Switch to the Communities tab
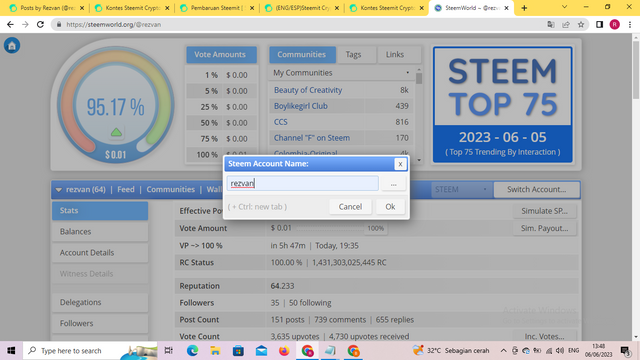640x360 pixels. coord(302,55)
